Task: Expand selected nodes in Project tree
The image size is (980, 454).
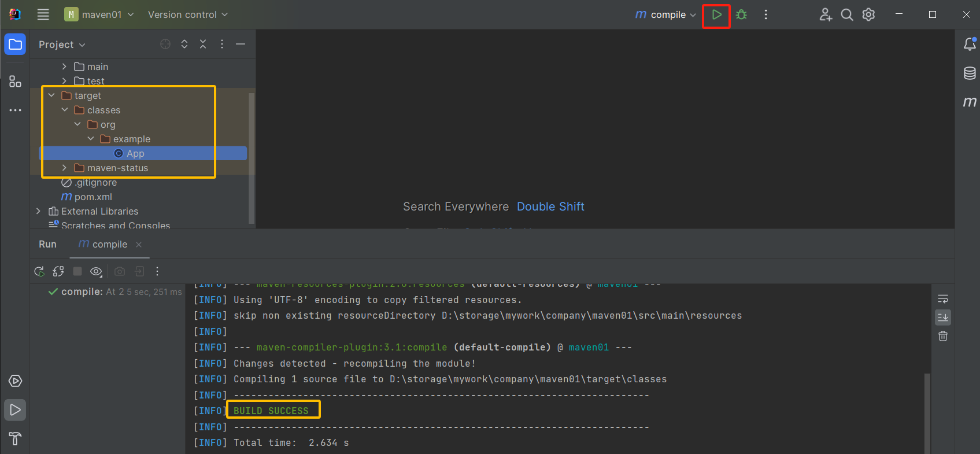Action: [x=184, y=44]
